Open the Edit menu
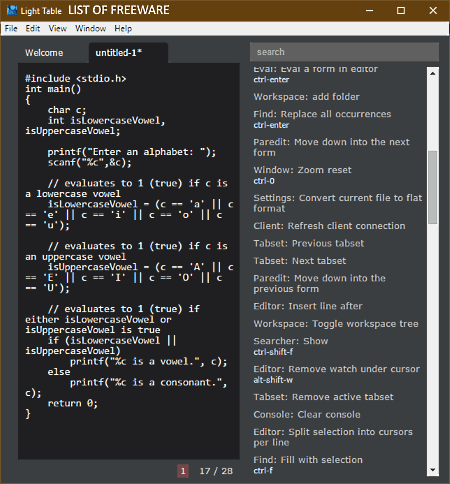 click(33, 29)
